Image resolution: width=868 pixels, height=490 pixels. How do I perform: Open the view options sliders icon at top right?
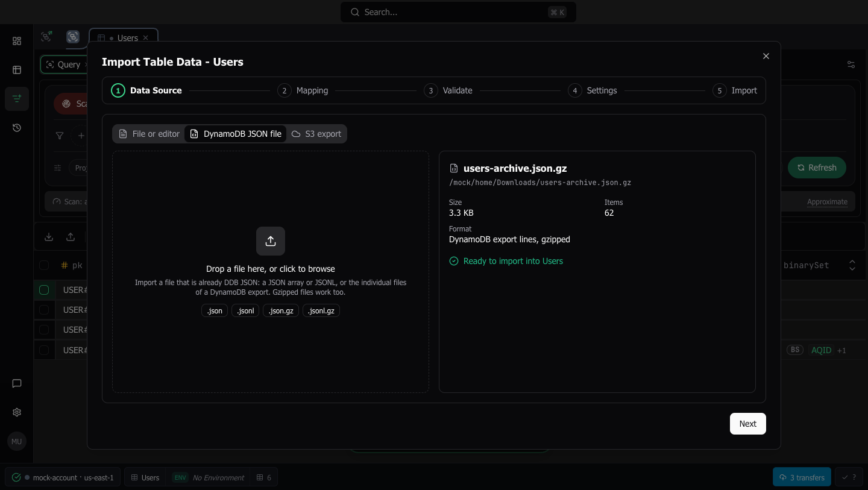pyautogui.click(x=851, y=64)
